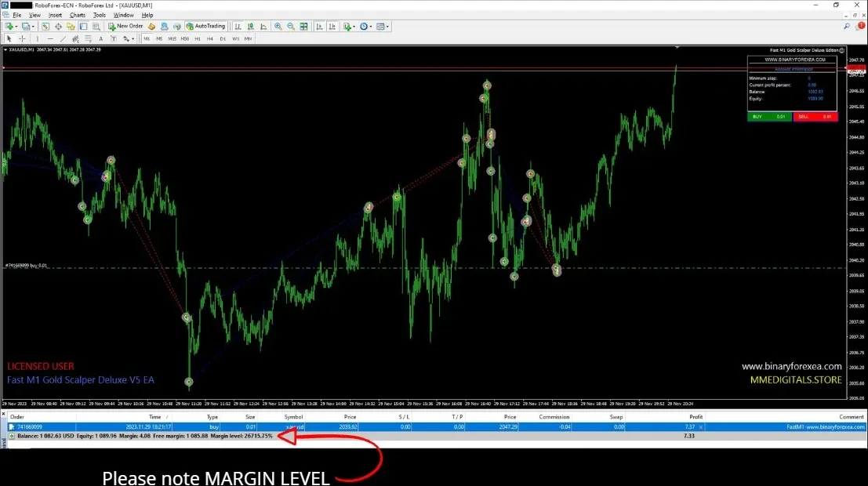Viewport: 868px width, 486px height.
Task: Draw a Horizontal Line tool
Action: pos(50,38)
